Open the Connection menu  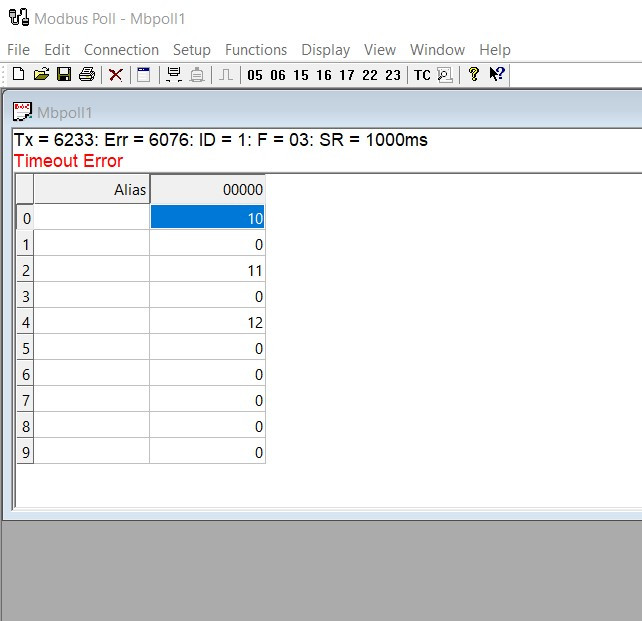pos(121,50)
